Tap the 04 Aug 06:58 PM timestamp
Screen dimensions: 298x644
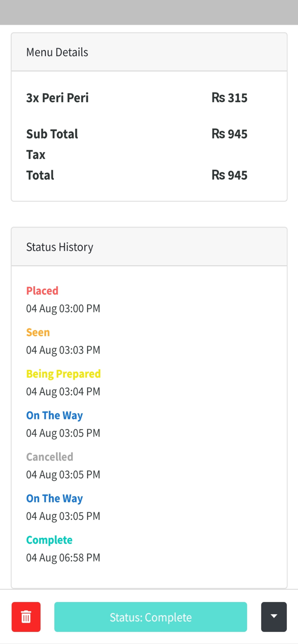63,557
